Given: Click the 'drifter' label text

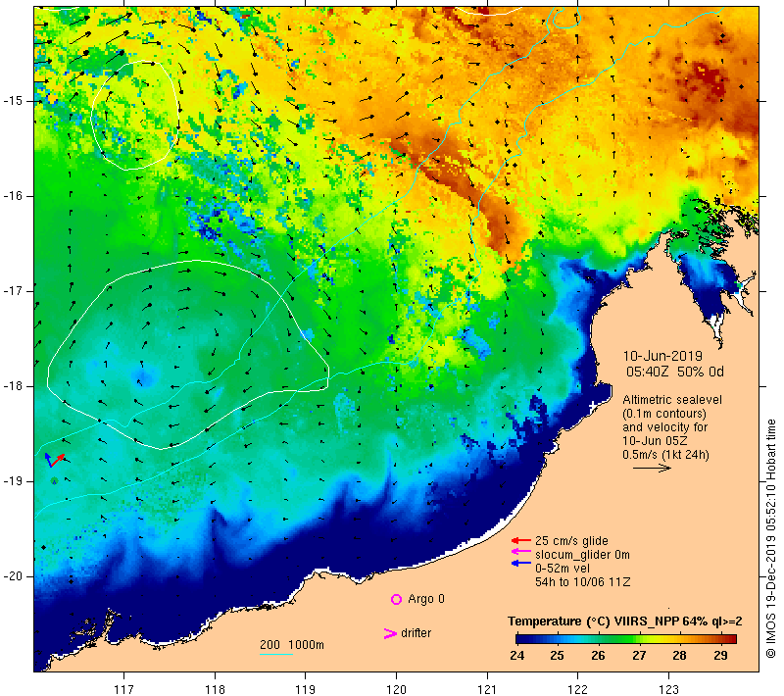Looking at the screenshot, I should 416,633.
